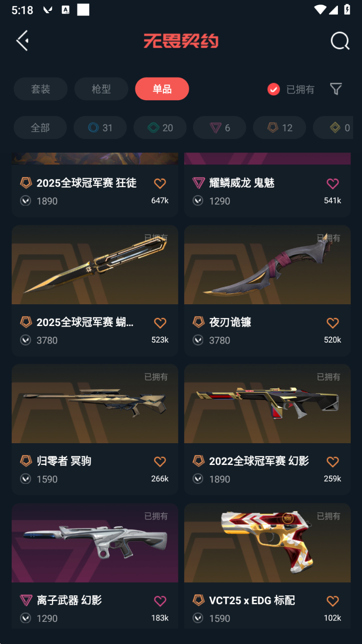Image resolution: width=362 pixels, height=644 pixels.
Task: Heart the 2022全球冠军赛 幻影 skin
Action: [x=333, y=462]
